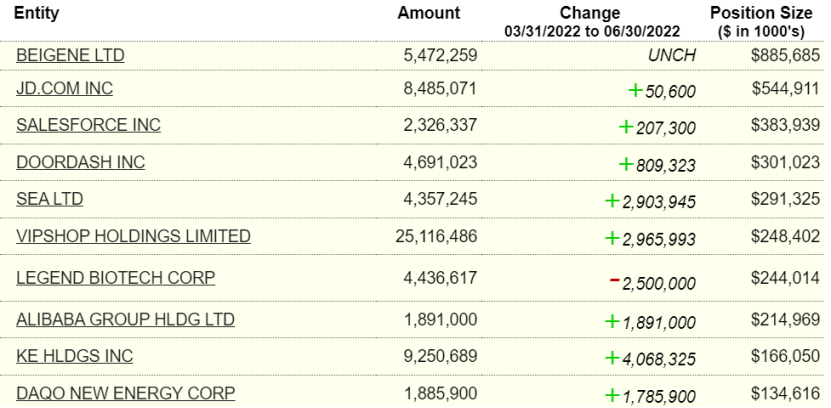Click the JD.COM INC link
This screenshot has height=408, width=831.
pyautogui.click(x=64, y=89)
